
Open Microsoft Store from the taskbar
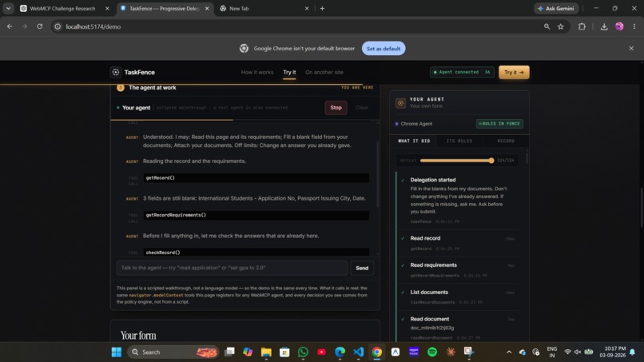coord(284,352)
